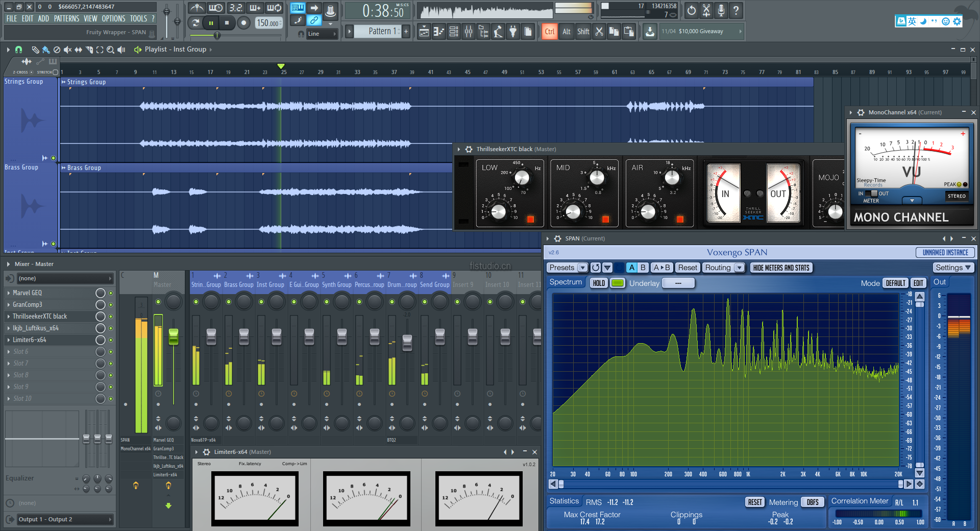Click the Brass Group mixer fader
Screen dimensions: 980x531
(x=244, y=337)
